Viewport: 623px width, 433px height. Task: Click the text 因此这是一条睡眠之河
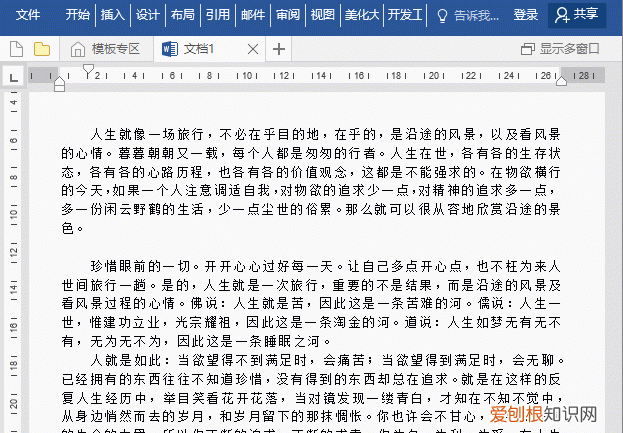tap(254, 341)
